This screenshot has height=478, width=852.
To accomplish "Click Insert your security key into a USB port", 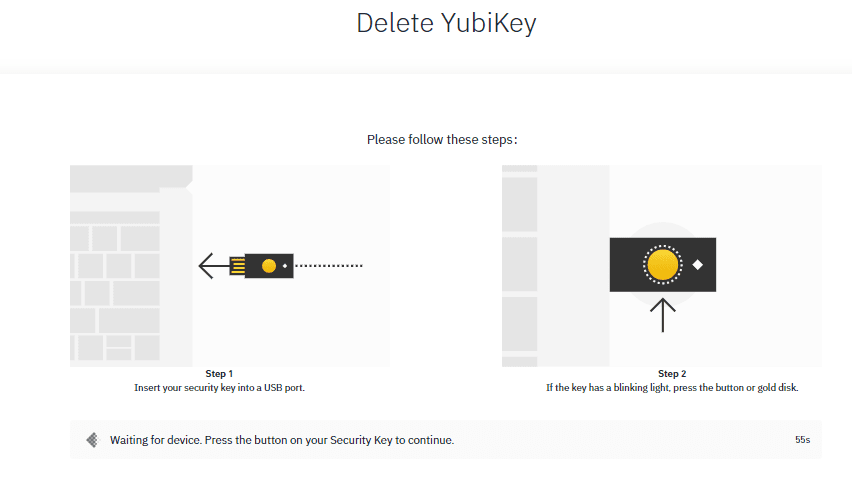I will pos(220,388).
